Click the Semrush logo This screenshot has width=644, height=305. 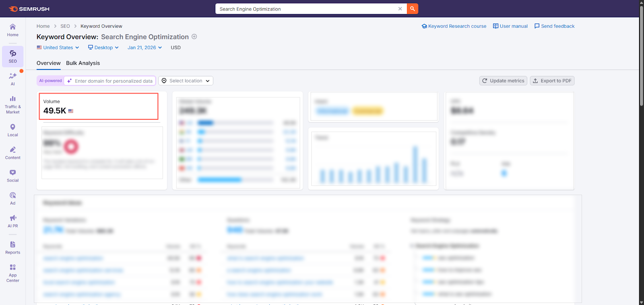(x=29, y=9)
